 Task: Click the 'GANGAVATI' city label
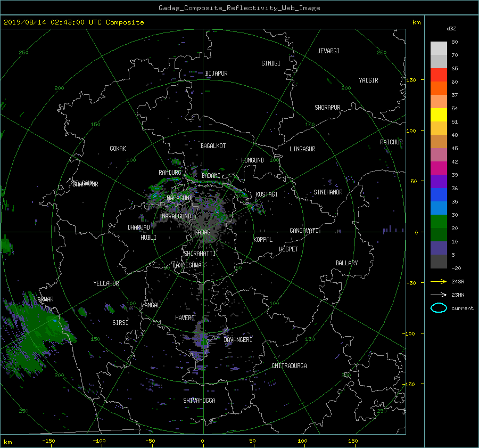point(304,231)
